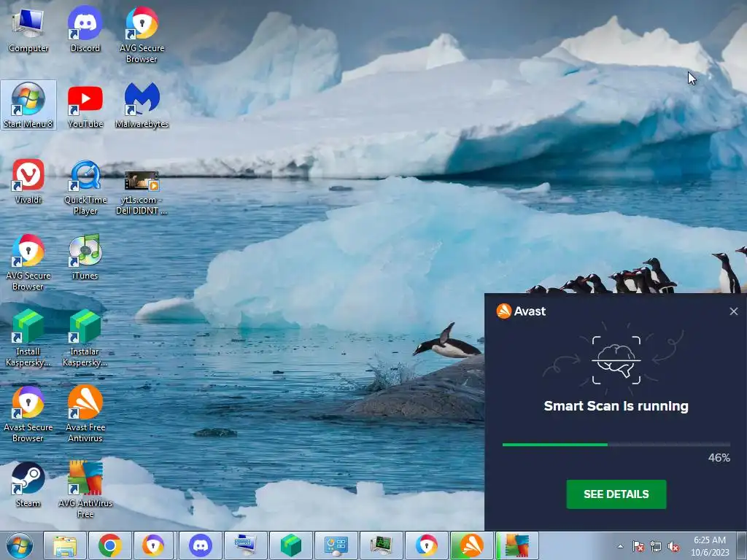The image size is (747, 560).
Task: Open the network status tray icon
Action: pyautogui.click(x=656, y=546)
